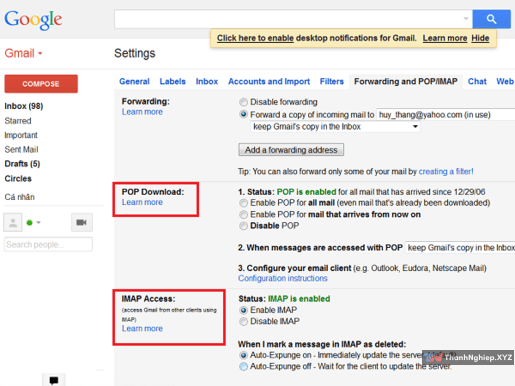This screenshot has width=515, height=386.
Task: Open the Circles label
Action: point(18,178)
